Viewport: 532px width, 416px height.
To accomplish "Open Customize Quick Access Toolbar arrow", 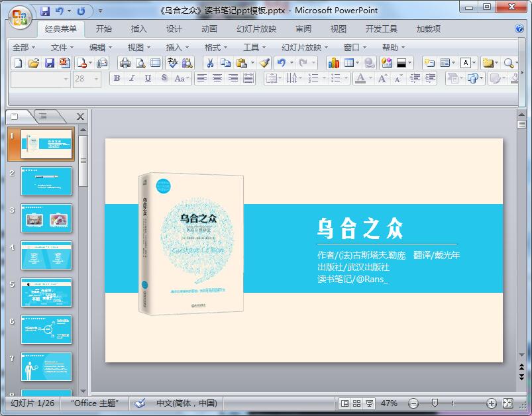I will (x=101, y=11).
